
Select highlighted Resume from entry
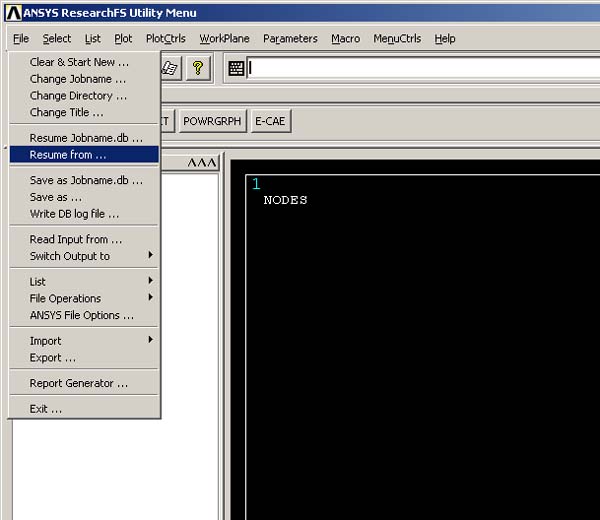point(84,155)
